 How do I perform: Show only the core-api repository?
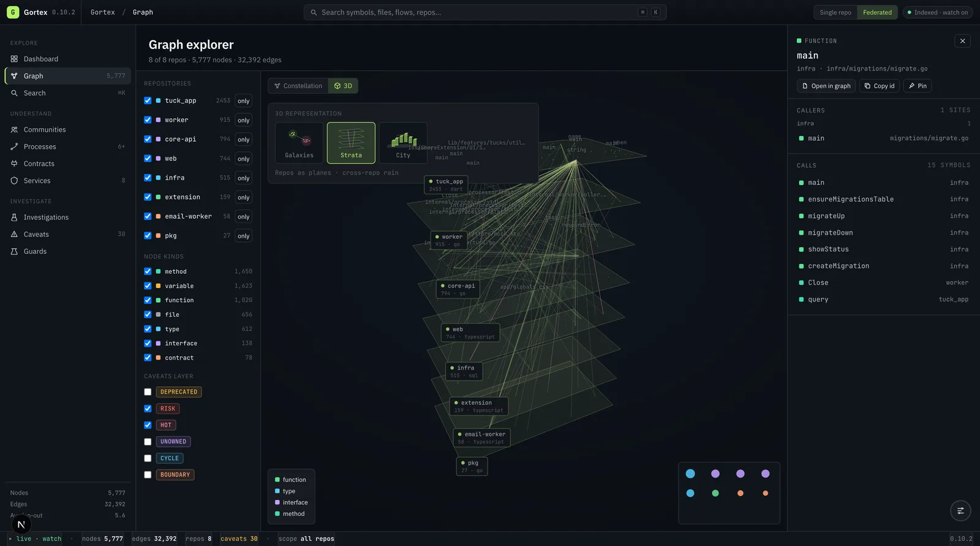(244, 140)
